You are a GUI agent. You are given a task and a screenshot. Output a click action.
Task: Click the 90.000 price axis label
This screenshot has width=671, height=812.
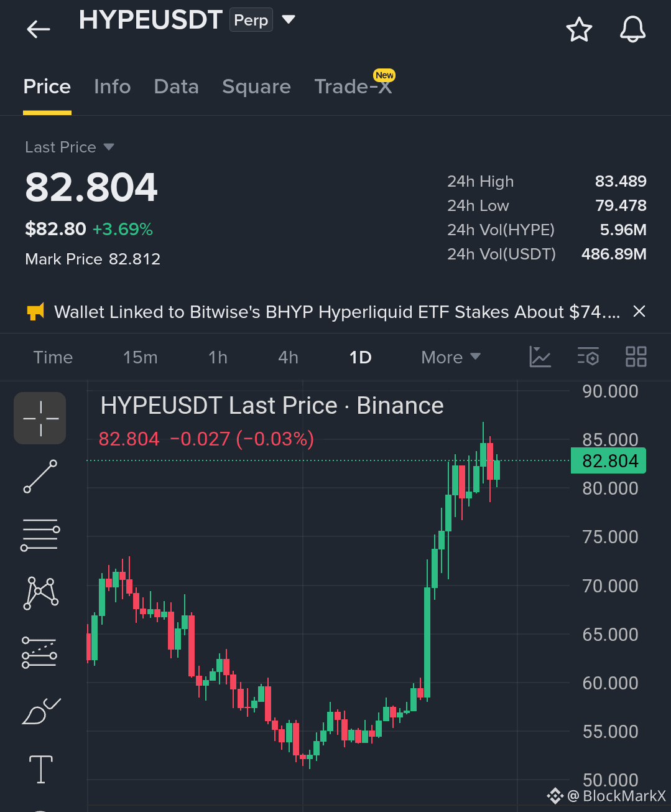(610, 391)
